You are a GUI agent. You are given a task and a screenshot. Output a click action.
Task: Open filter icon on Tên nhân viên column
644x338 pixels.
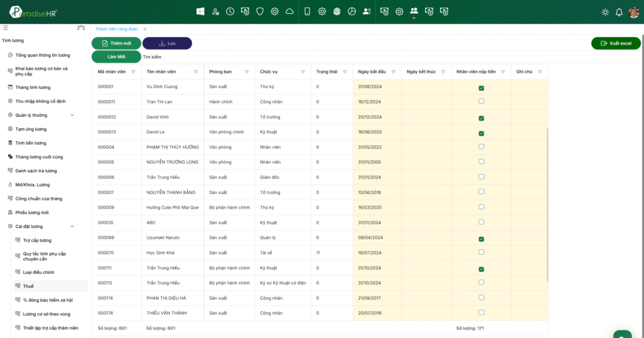196,72
